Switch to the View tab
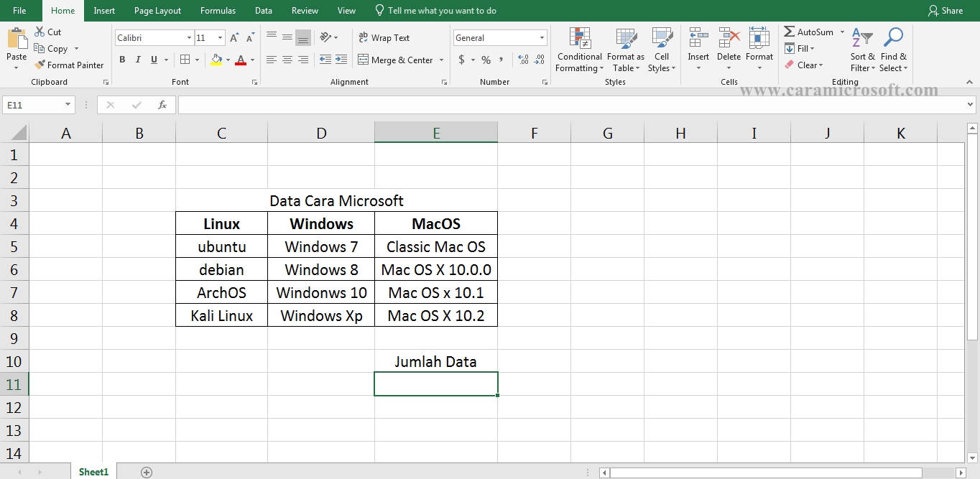980x479 pixels. (346, 10)
